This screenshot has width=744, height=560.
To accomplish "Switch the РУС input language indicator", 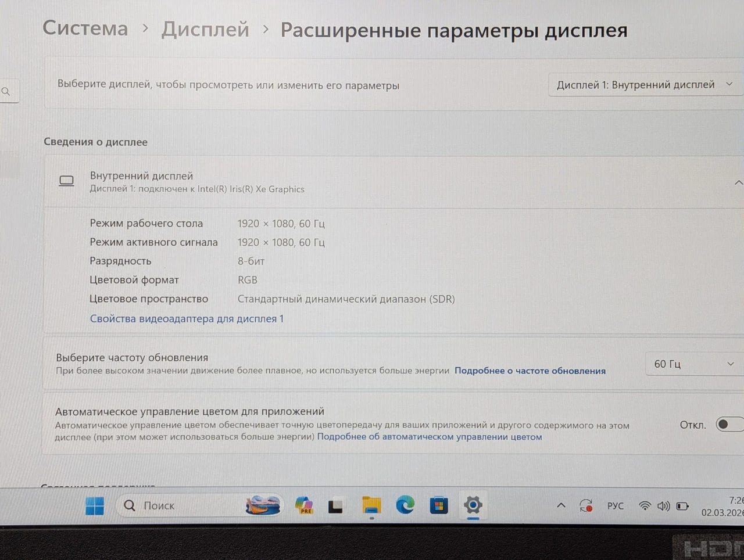I will click(615, 506).
